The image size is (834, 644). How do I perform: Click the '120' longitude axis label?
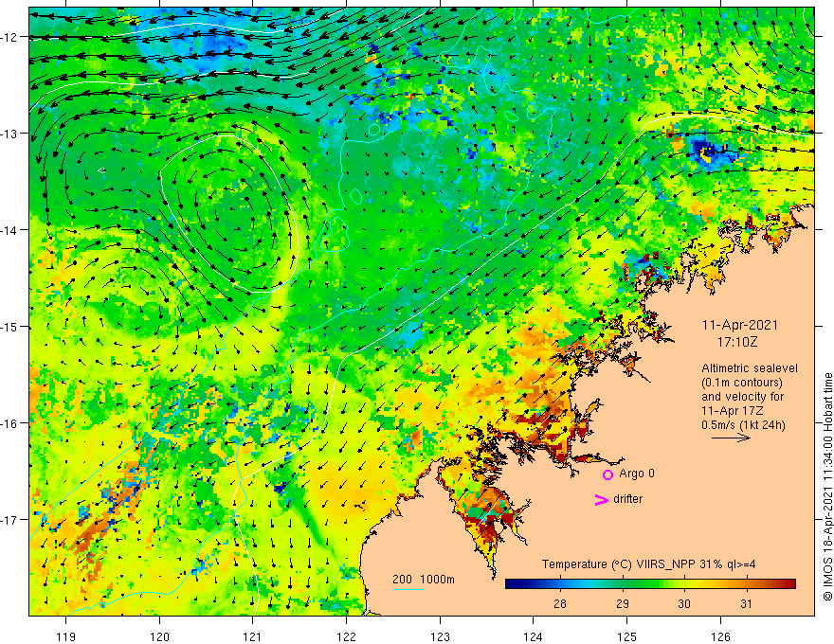tap(159, 636)
